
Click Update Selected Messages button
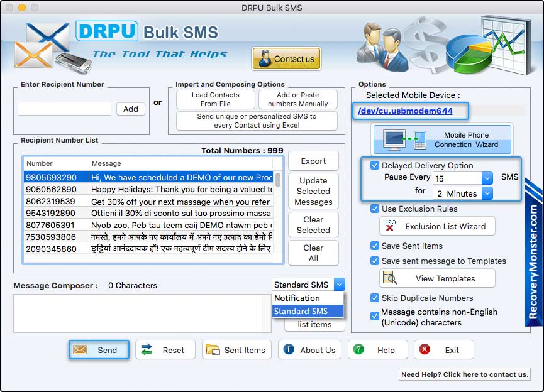(x=313, y=191)
